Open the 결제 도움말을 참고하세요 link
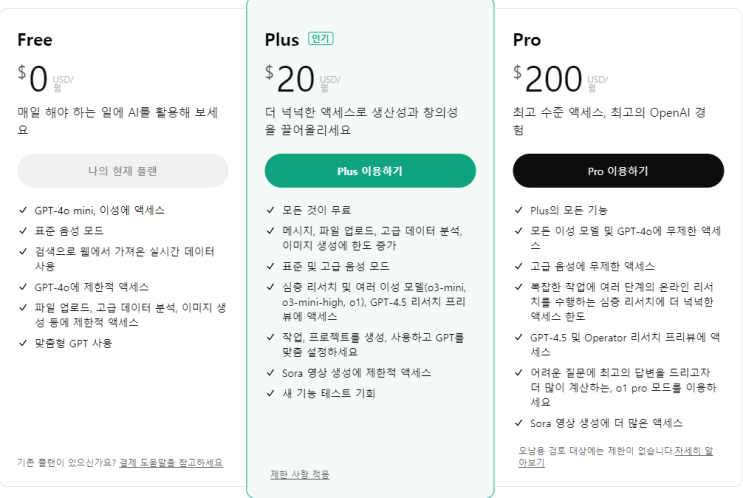743x498 pixels. coord(171,462)
